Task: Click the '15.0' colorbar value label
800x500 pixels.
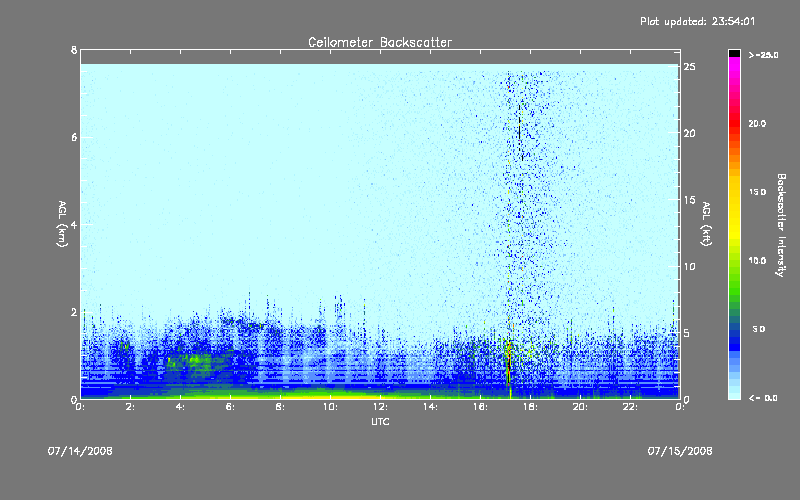Action: [757, 192]
